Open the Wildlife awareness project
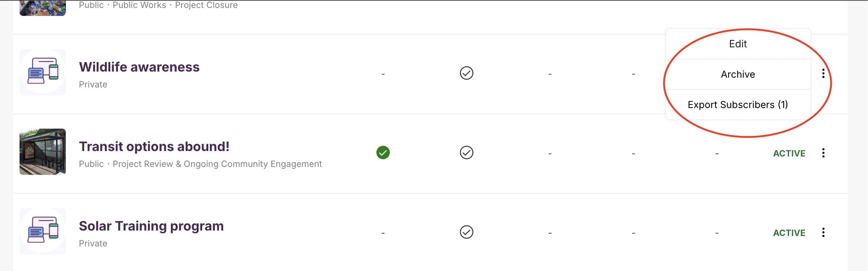This screenshot has width=868, height=271. (x=139, y=67)
